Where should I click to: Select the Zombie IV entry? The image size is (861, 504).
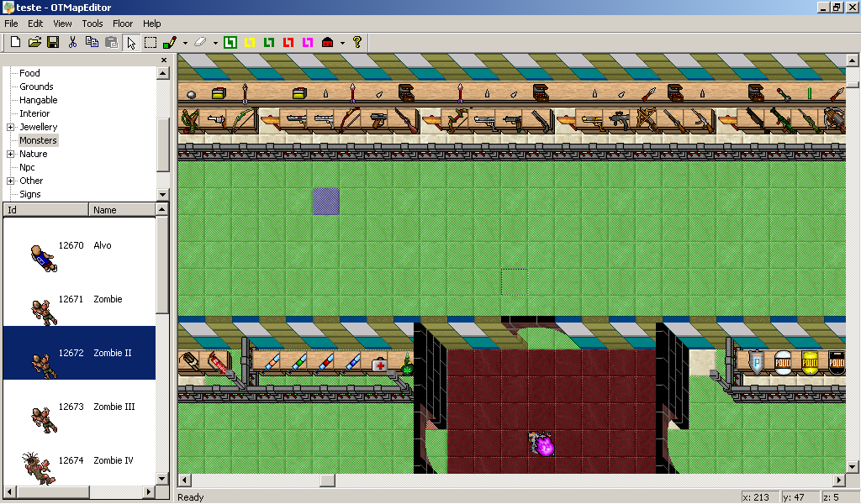pos(79,460)
